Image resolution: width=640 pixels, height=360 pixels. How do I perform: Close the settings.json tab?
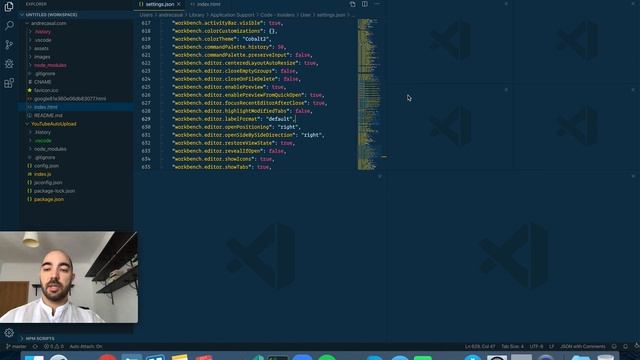pos(179,4)
